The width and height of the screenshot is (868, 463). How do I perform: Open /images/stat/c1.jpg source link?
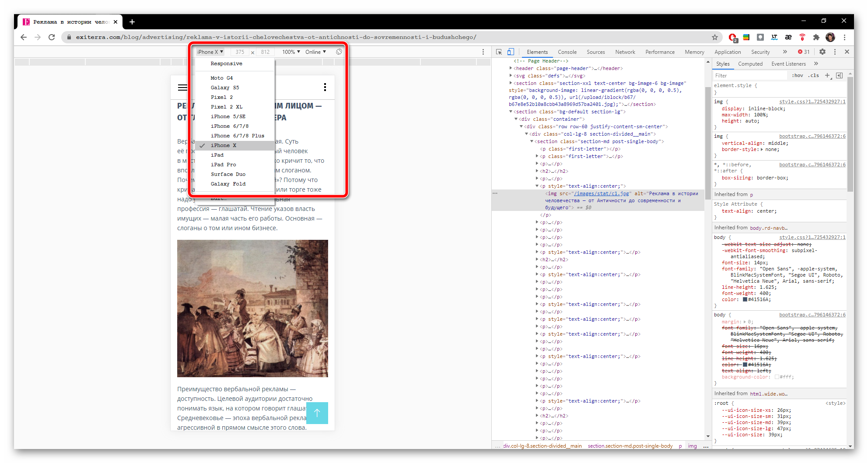[601, 193]
